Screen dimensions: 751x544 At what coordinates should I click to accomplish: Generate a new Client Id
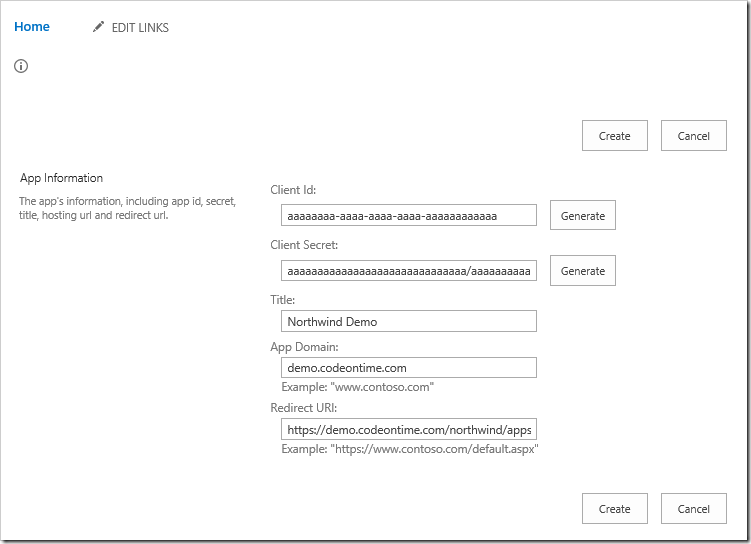[x=582, y=215]
